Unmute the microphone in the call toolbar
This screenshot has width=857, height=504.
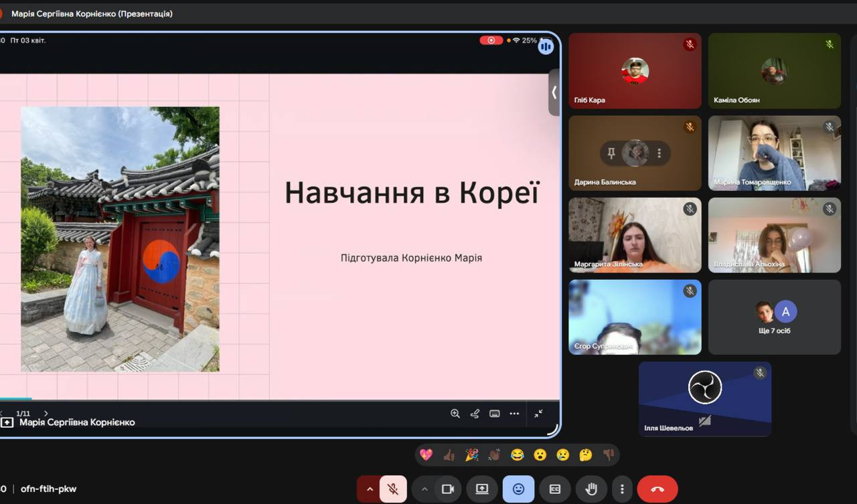pos(393,489)
